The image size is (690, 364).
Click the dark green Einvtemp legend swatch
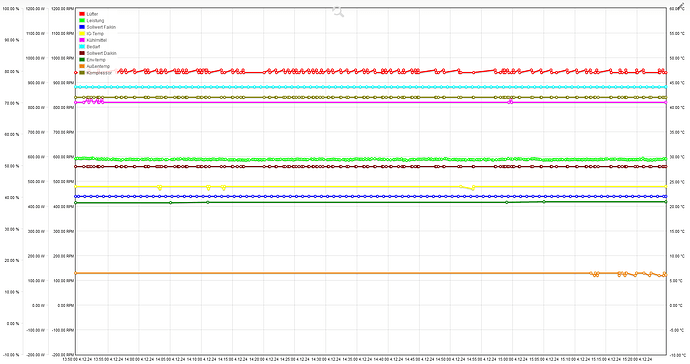pyautogui.click(x=82, y=60)
